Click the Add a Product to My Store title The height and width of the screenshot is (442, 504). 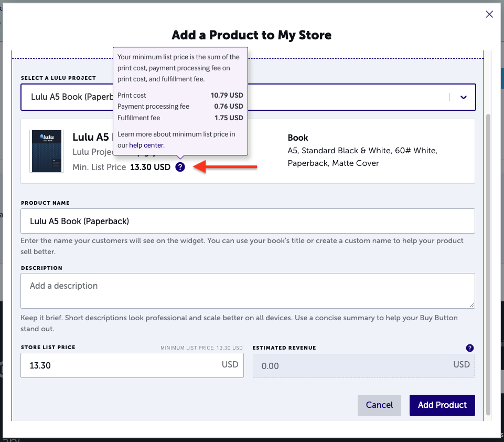pyautogui.click(x=251, y=35)
